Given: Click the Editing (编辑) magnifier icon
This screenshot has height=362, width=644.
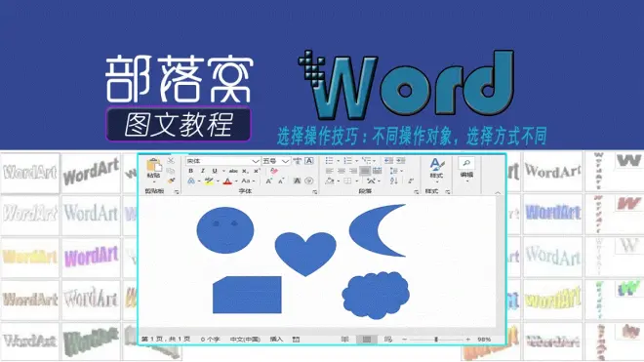Looking at the screenshot, I should coord(466,164).
